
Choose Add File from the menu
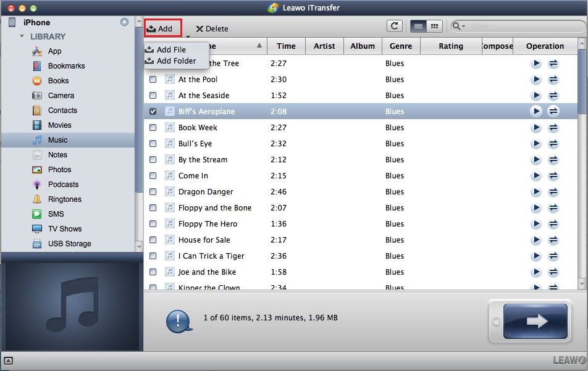tap(170, 49)
